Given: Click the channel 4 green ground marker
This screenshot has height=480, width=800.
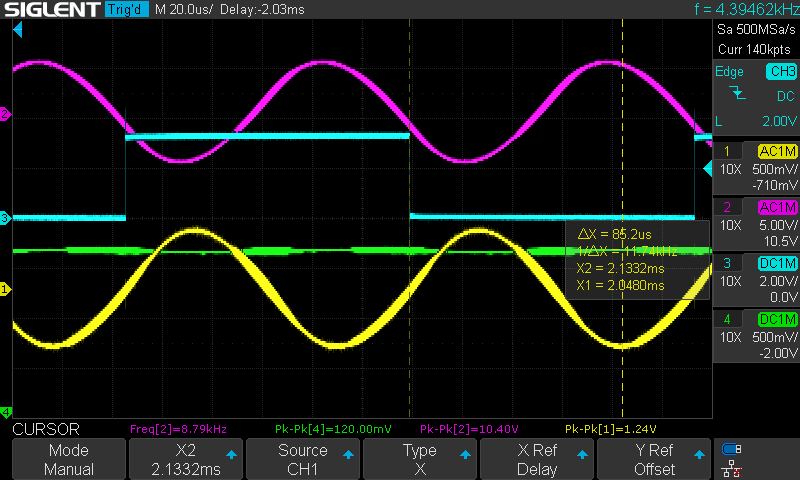Looking at the screenshot, I should (x=5, y=411).
